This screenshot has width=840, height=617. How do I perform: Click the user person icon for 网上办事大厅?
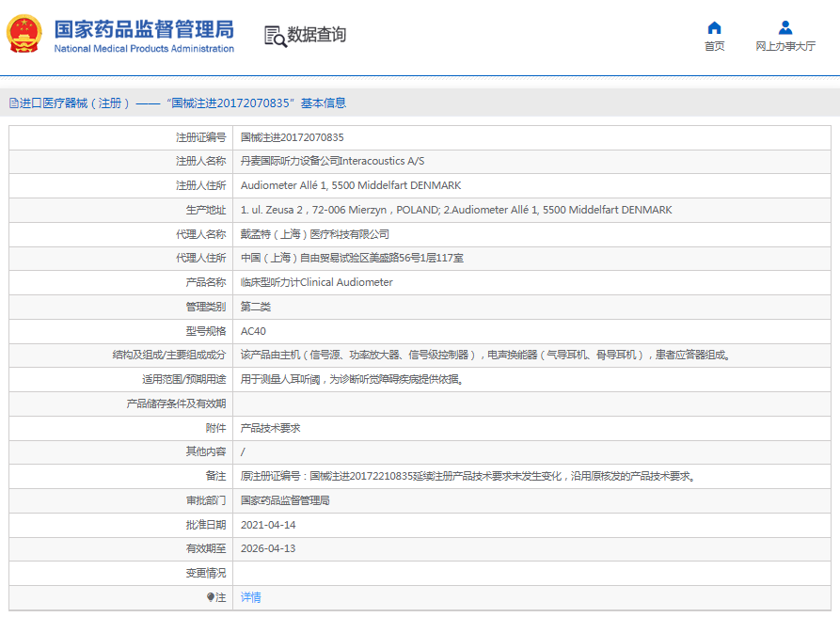coord(785,27)
